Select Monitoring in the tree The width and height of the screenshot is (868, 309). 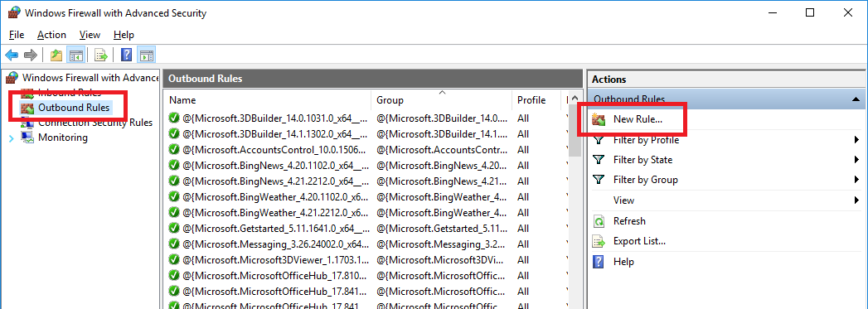(62, 137)
